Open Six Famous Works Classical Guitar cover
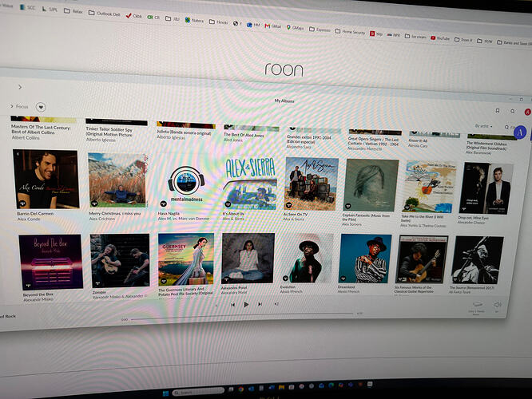Image resolution: width=532 pixels, height=399 pixels. click(421, 259)
